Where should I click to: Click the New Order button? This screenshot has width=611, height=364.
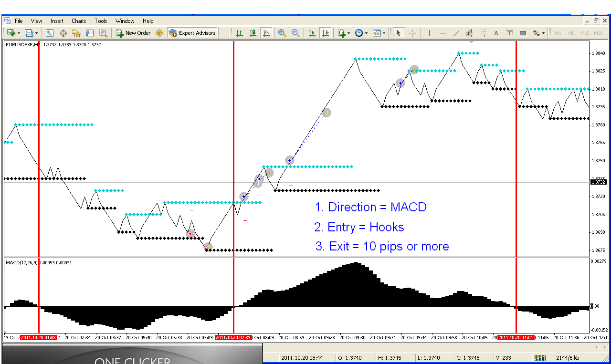133,33
